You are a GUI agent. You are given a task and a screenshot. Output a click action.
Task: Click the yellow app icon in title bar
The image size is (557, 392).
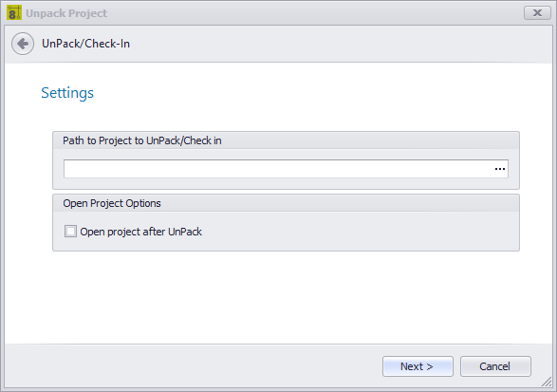14,12
